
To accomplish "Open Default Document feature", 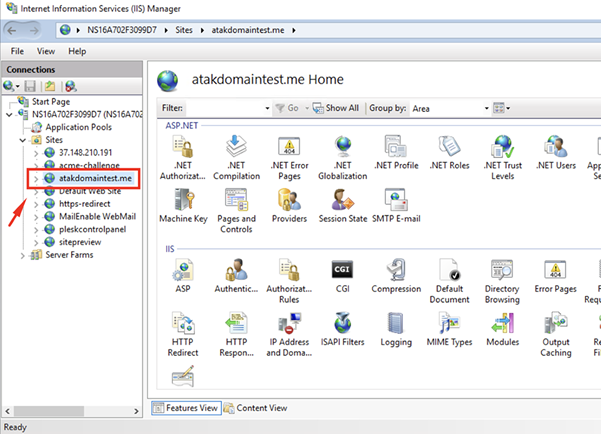I will point(449,281).
